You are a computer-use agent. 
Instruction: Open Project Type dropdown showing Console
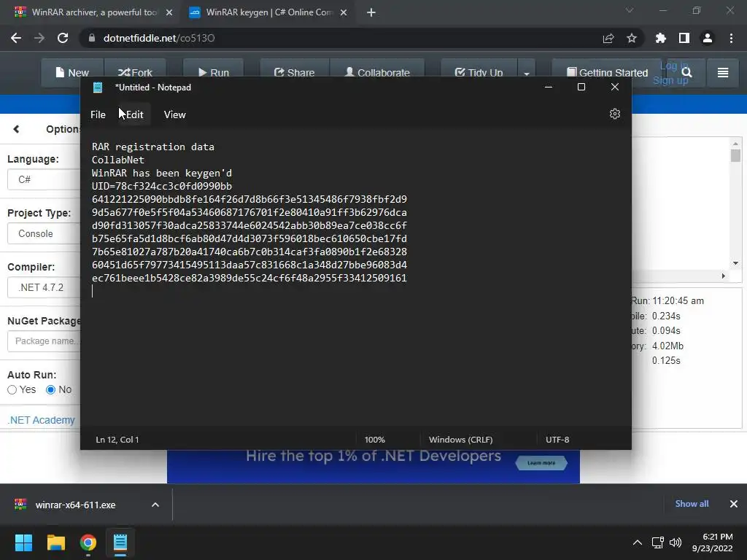click(x=44, y=233)
